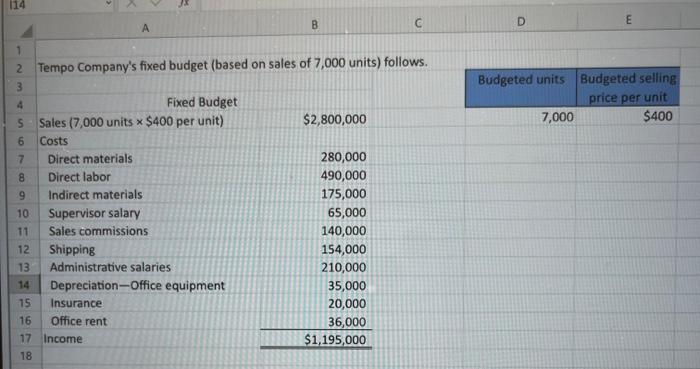Select the 210,000 value cell
This screenshot has height=369, width=700.
[343, 268]
